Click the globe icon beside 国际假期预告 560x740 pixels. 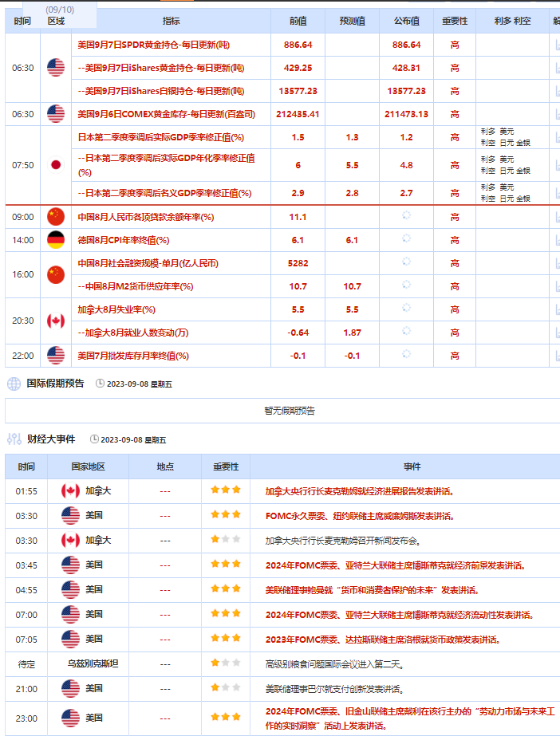(14, 384)
